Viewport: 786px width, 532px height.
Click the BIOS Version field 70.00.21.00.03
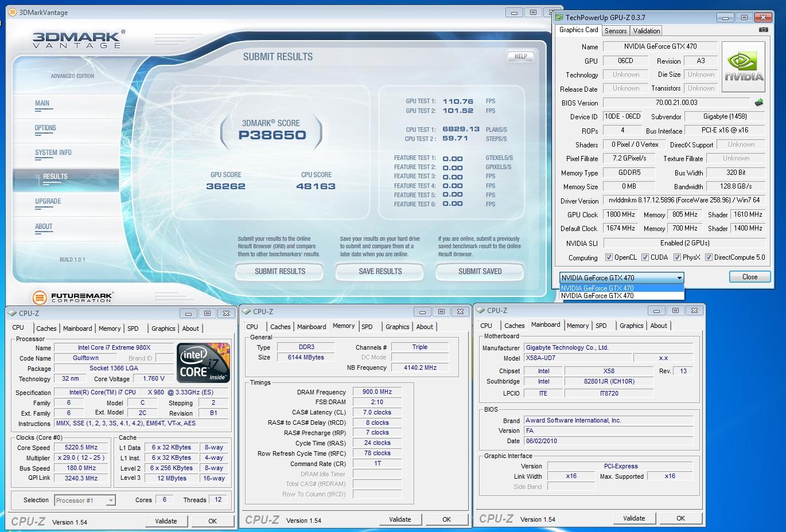(x=676, y=103)
